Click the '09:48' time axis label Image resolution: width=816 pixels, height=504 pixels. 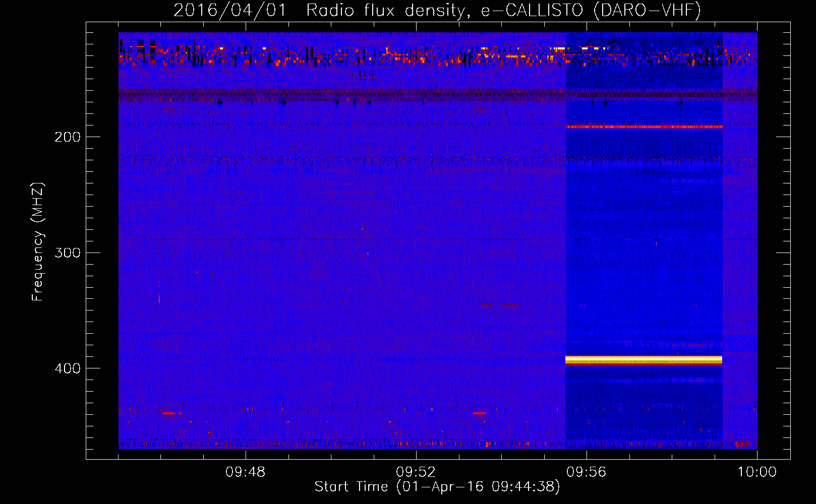[x=246, y=472]
